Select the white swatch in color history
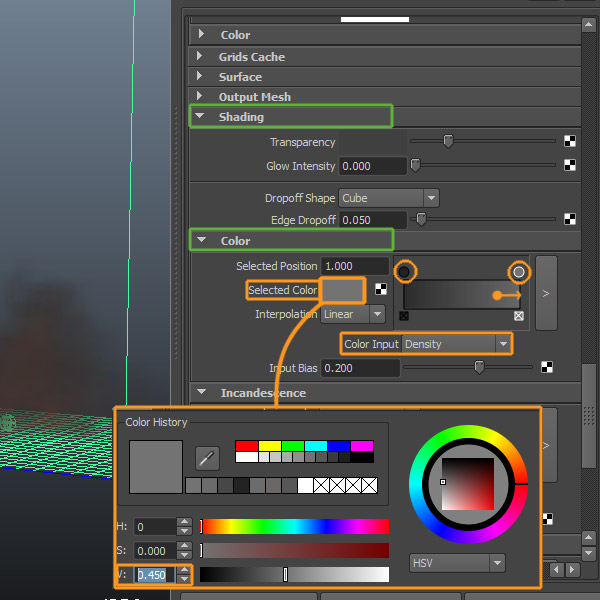 [x=305, y=486]
